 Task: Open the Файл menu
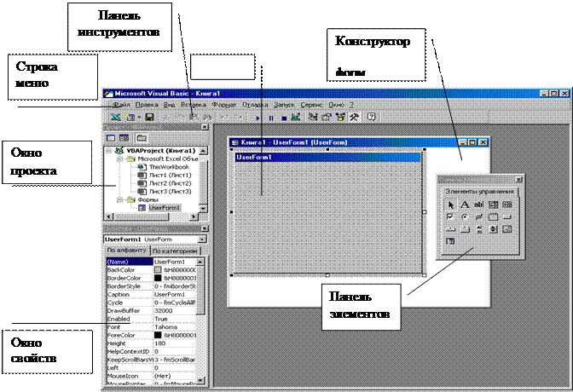121,105
